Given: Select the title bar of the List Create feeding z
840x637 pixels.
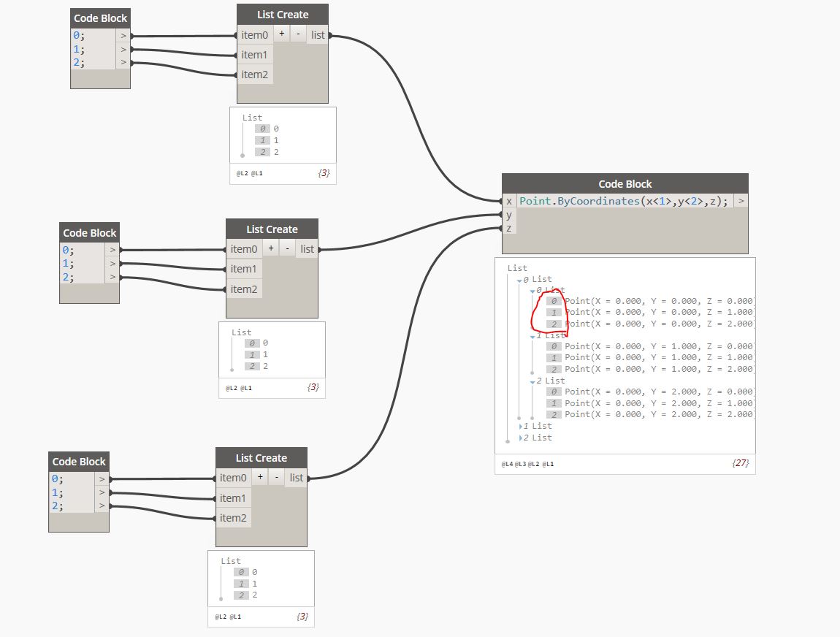Looking at the screenshot, I should (261, 457).
